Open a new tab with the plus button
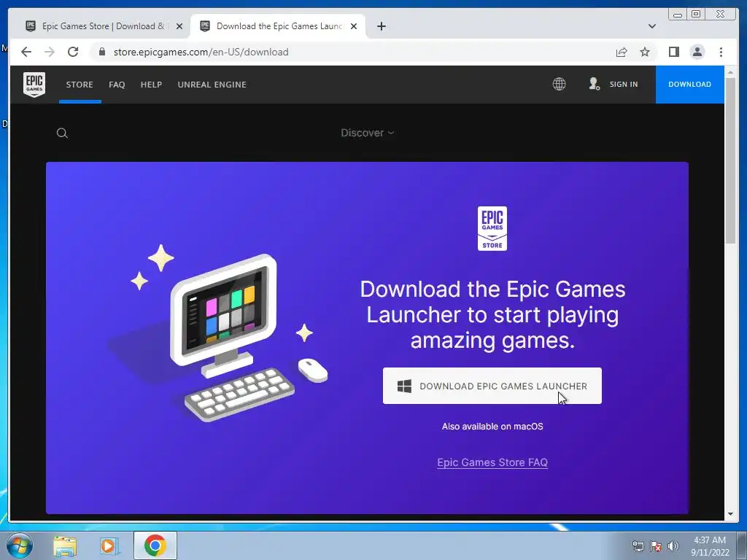 tap(381, 26)
